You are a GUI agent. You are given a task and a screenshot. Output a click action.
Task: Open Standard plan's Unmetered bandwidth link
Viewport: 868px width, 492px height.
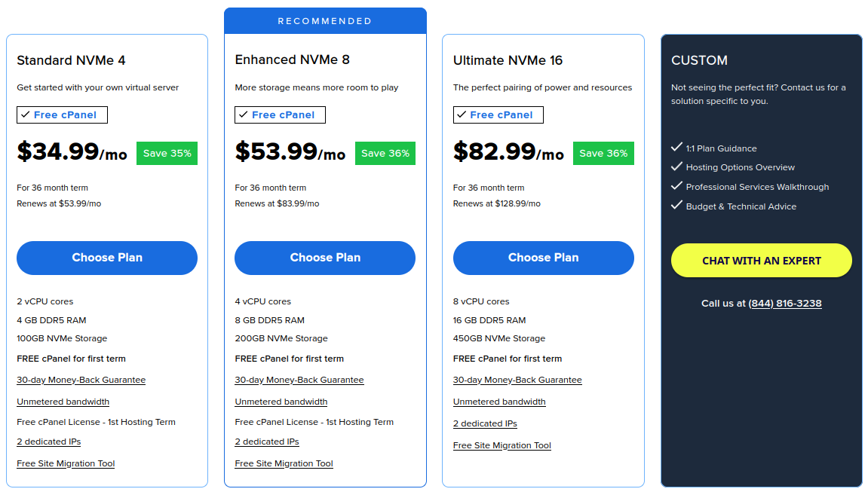click(x=63, y=402)
